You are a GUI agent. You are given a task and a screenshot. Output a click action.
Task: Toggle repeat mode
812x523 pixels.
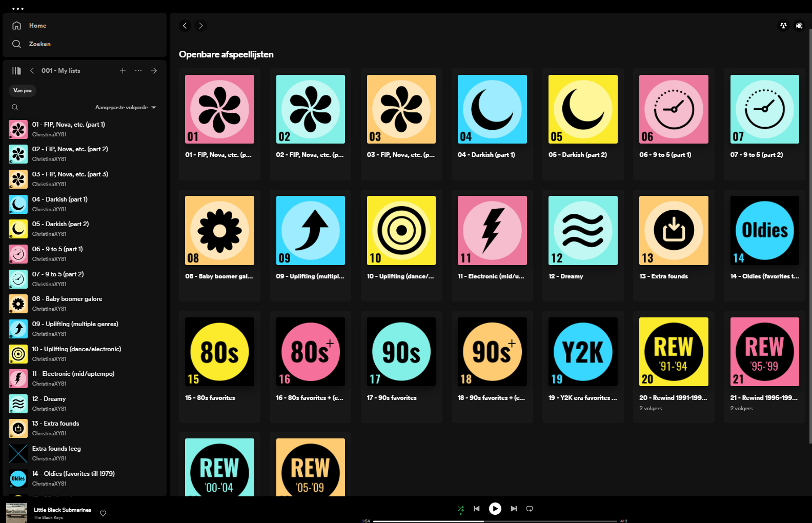(530, 509)
